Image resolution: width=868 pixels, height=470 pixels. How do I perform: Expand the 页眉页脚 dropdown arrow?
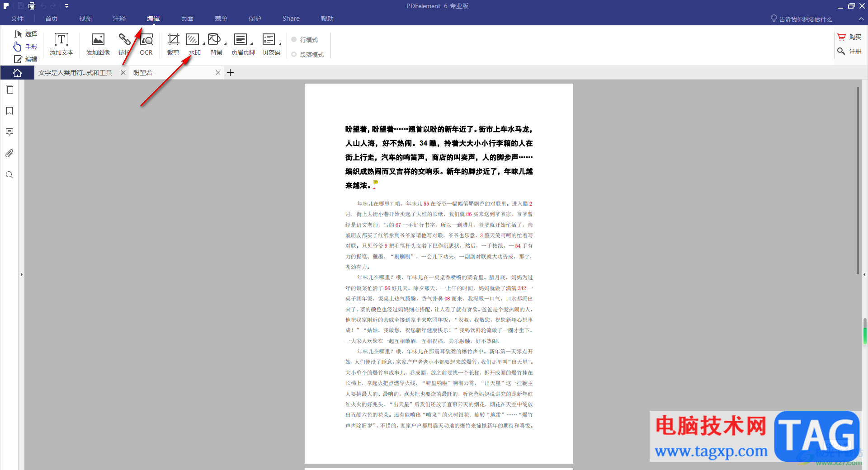coord(251,44)
